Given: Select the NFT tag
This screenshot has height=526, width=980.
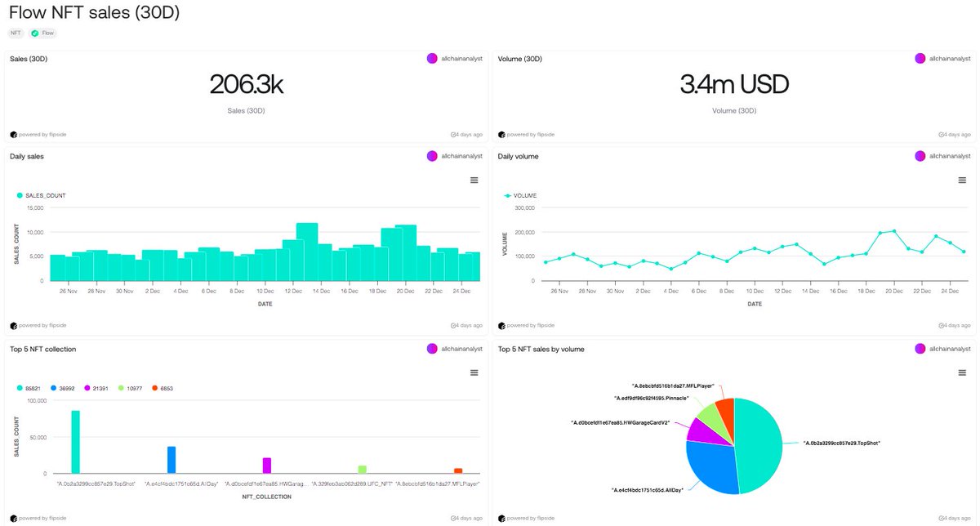Looking at the screenshot, I should 16,33.
